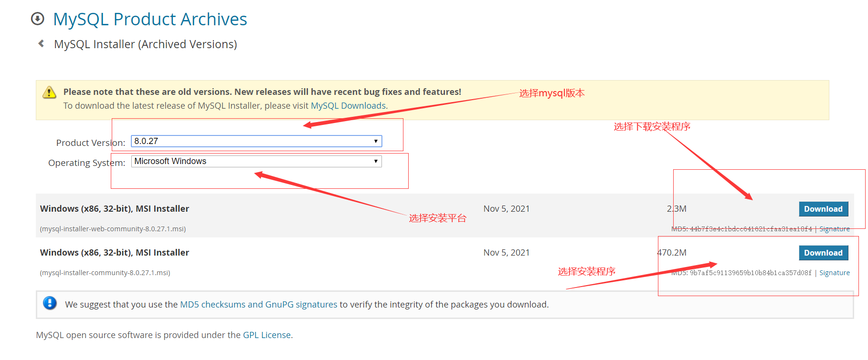
Task: Click the mysql-installer-community-8.0.27.1.msi filename
Action: 105,273
